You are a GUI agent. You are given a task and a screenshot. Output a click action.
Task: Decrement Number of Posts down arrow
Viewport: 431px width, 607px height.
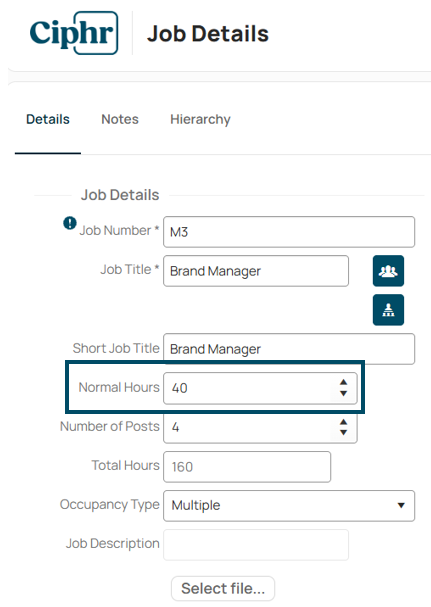[343, 433]
